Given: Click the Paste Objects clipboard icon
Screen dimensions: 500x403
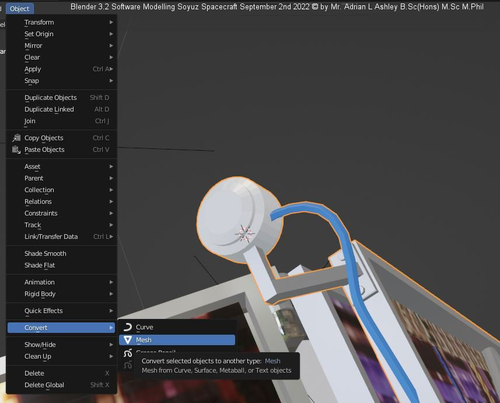Looking at the screenshot, I should click(16, 150).
